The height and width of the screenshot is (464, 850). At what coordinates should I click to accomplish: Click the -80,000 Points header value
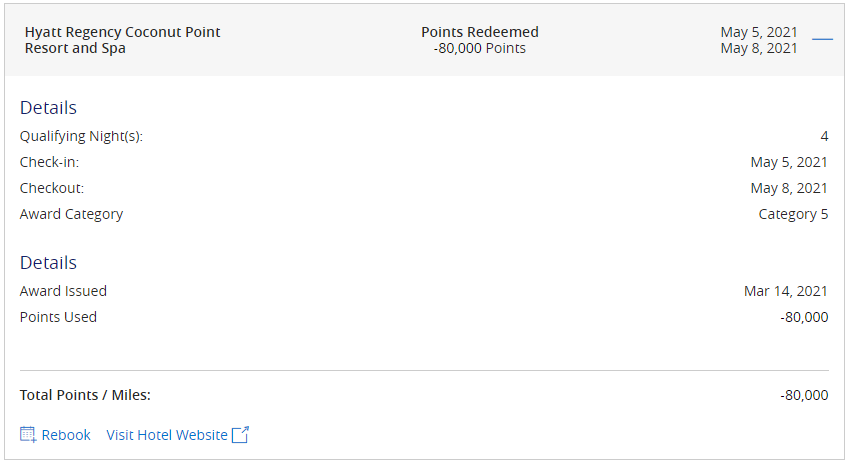point(480,48)
